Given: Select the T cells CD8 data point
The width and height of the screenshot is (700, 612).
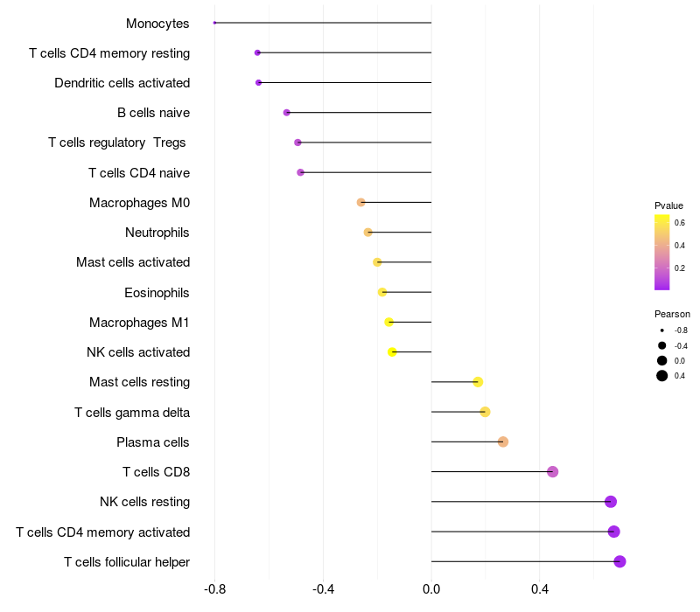Looking at the screenshot, I should (553, 472).
